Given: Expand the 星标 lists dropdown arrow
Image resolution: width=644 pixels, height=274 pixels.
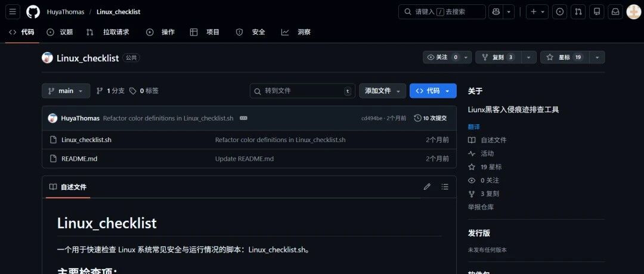Looking at the screenshot, I should [597, 57].
